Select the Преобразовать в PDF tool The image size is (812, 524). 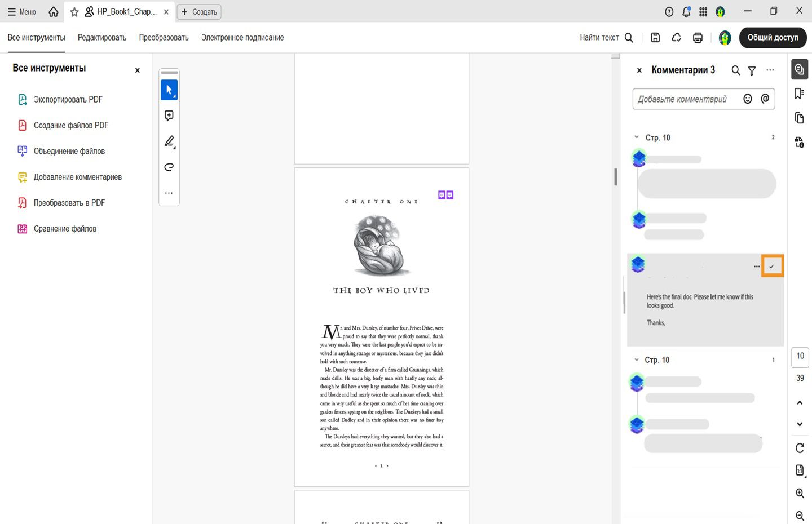[x=61, y=203]
